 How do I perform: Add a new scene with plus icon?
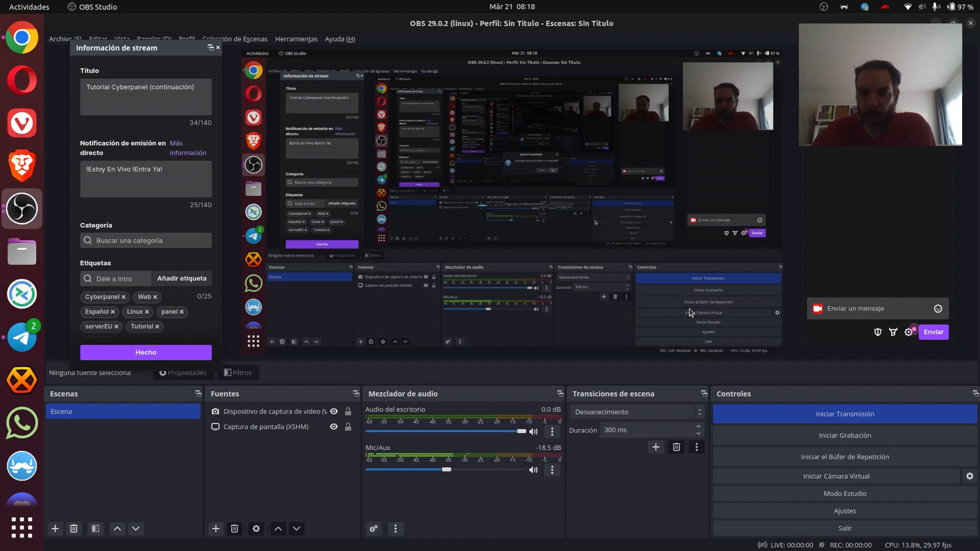[x=55, y=529]
